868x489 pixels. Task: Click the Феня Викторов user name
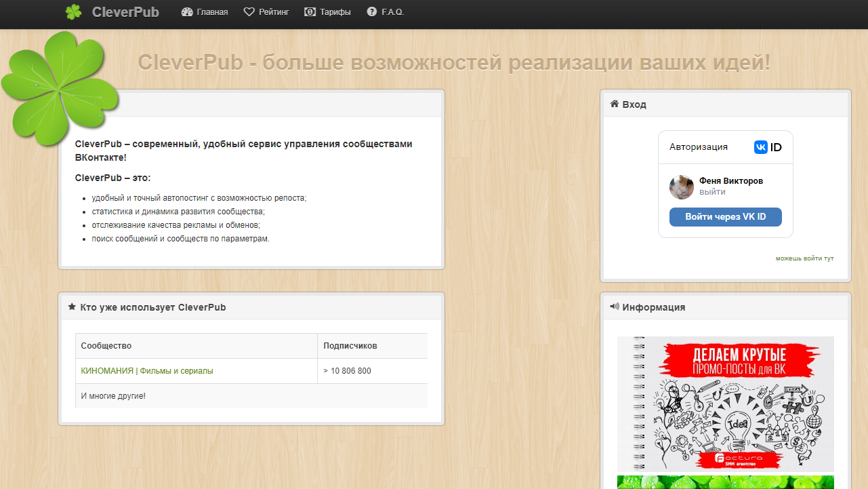click(x=731, y=181)
